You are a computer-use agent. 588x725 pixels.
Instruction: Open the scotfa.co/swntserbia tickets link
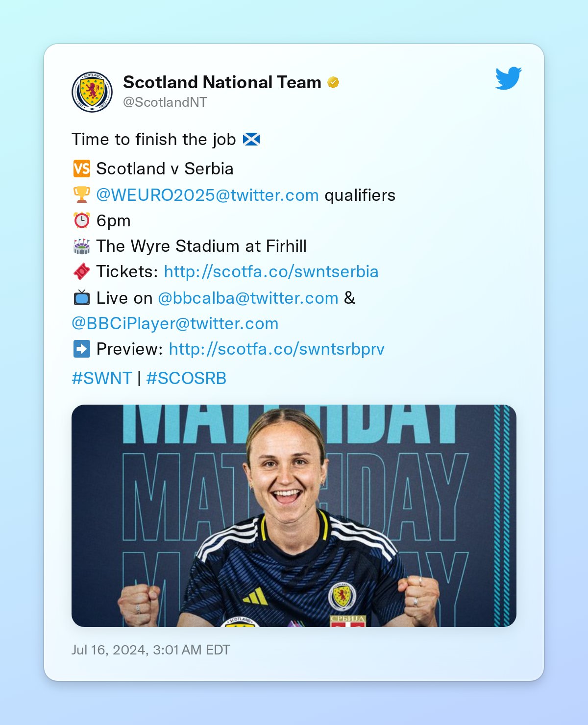pyautogui.click(x=271, y=271)
